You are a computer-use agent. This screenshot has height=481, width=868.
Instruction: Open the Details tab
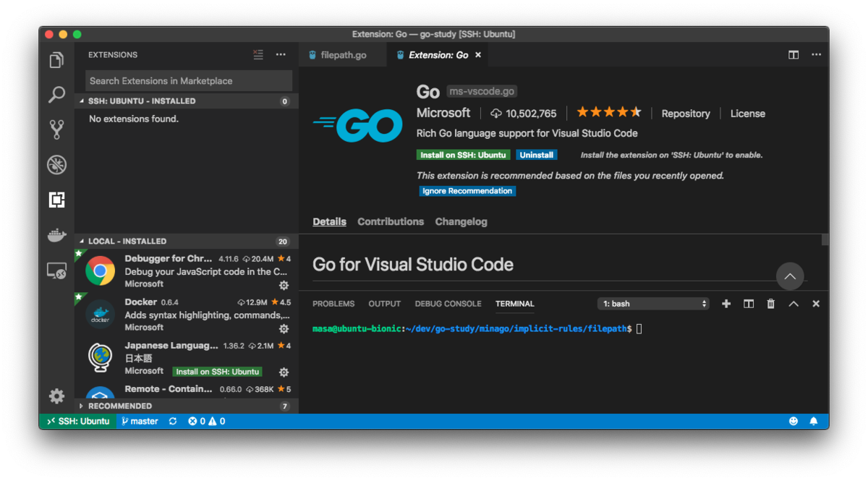coord(329,222)
